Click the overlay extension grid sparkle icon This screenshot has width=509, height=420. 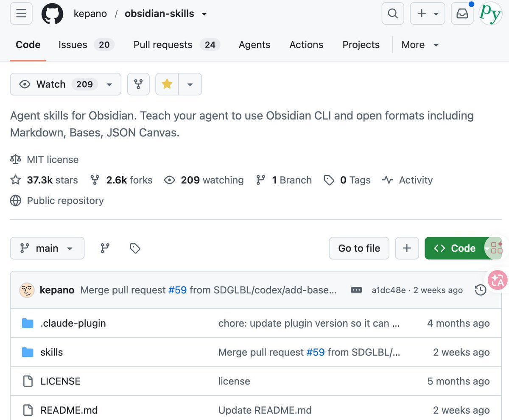[x=496, y=247]
